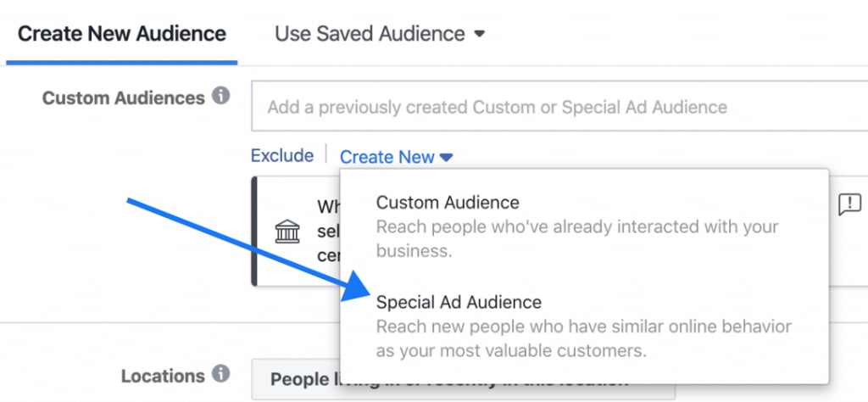Expand the Create New dropdown arrow
This screenshot has width=868, height=402.
click(x=446, y=158)
